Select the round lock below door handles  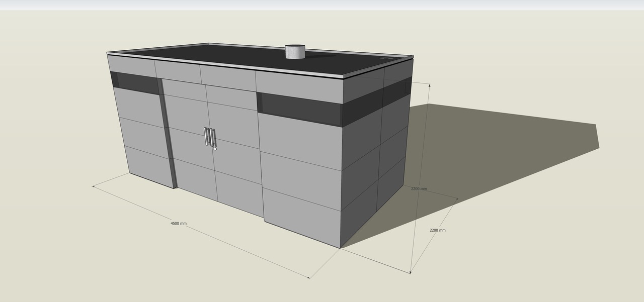pos(215,148)
